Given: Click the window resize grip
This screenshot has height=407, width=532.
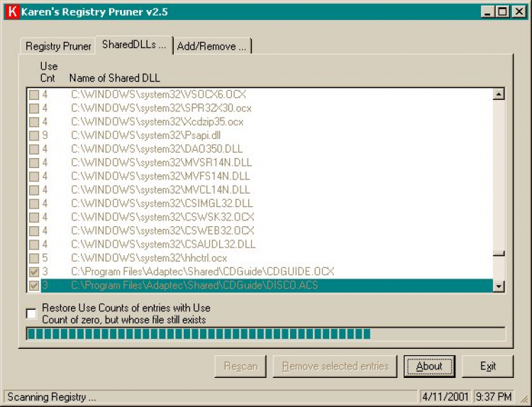Looking at the screenshot, I should point(523,398).
